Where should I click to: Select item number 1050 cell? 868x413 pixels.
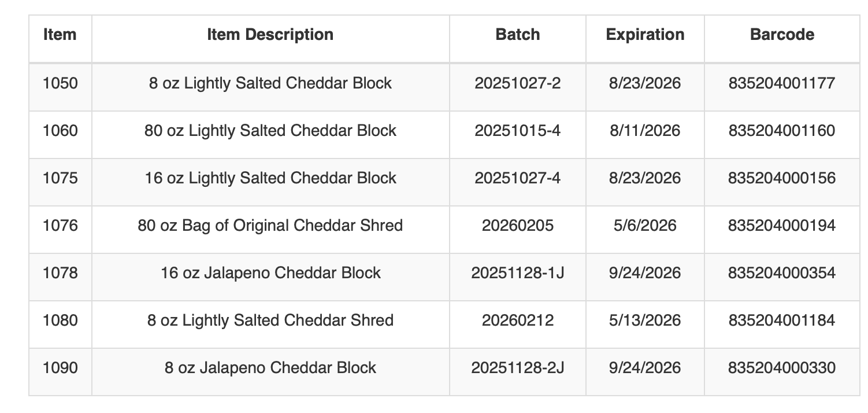(60, 83)
